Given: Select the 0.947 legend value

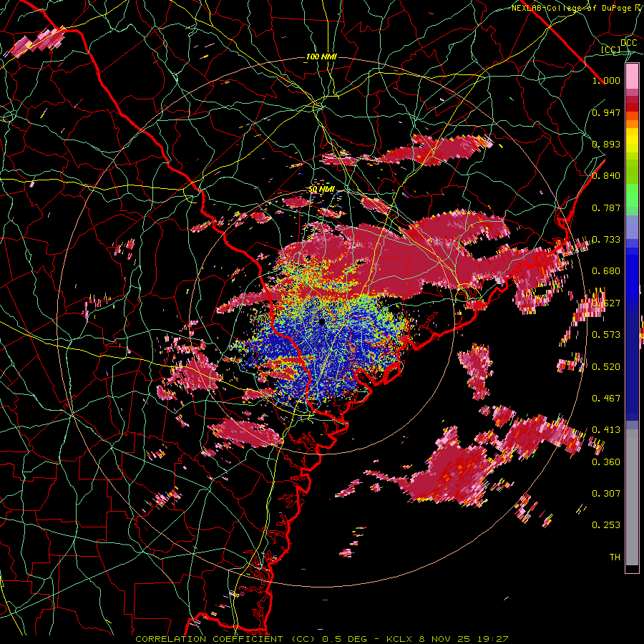Looking at the screenshot, I should 606,112.
